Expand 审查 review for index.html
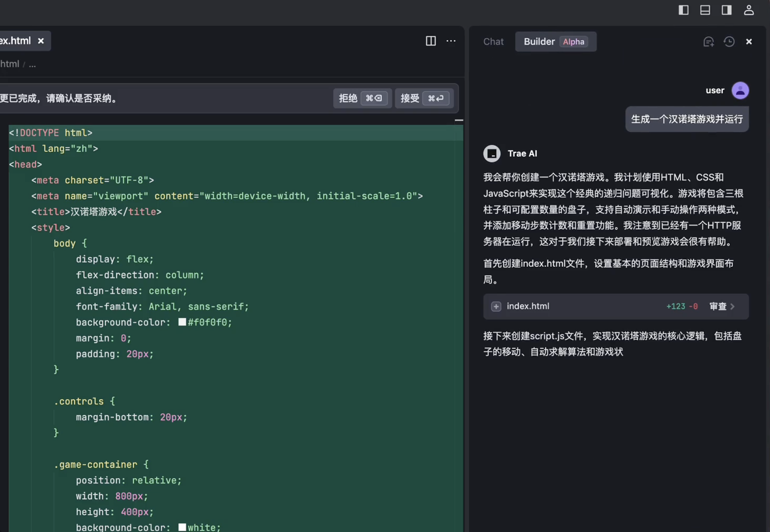 (x=722, y=306)
